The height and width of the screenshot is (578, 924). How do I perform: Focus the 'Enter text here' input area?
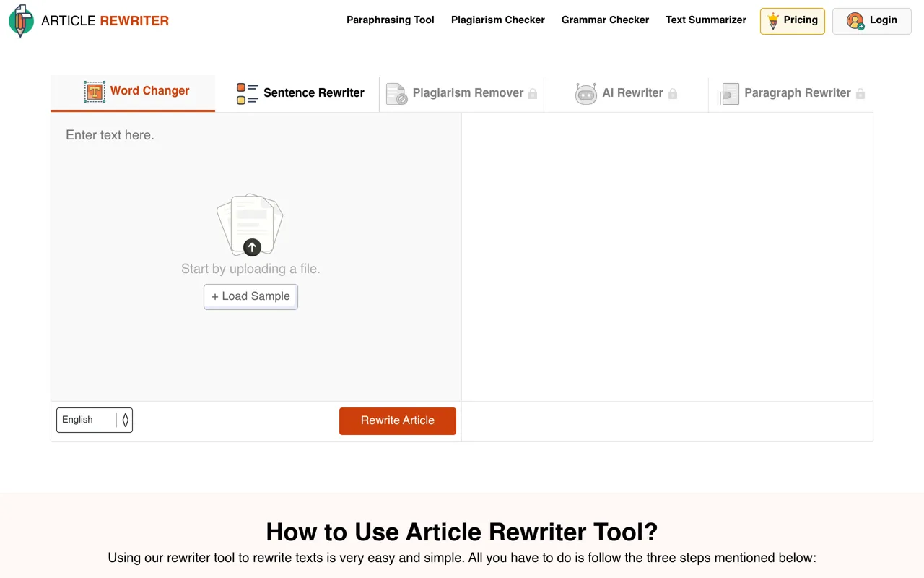pos(256,256)
